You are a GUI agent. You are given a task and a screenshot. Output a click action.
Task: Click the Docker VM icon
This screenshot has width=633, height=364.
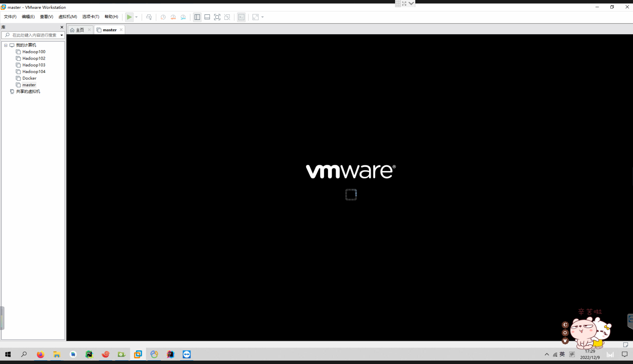point(18,78)
